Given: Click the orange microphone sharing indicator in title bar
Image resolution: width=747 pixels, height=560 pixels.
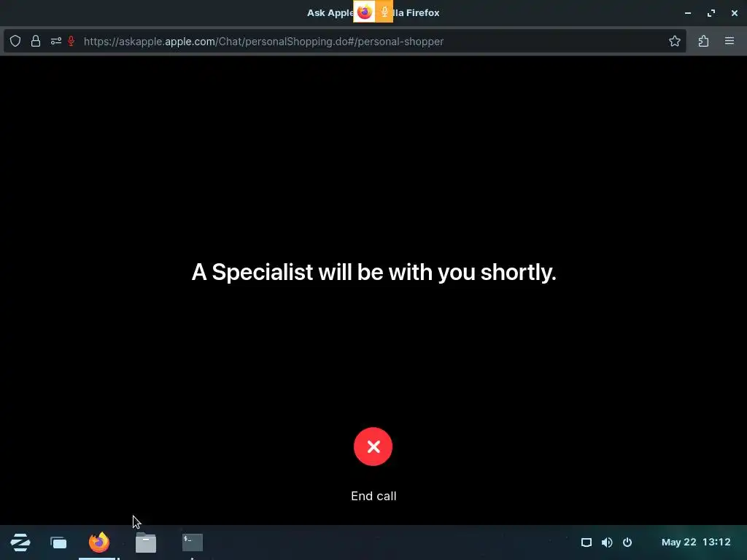Looking at the screenshot, I should 384,12.
